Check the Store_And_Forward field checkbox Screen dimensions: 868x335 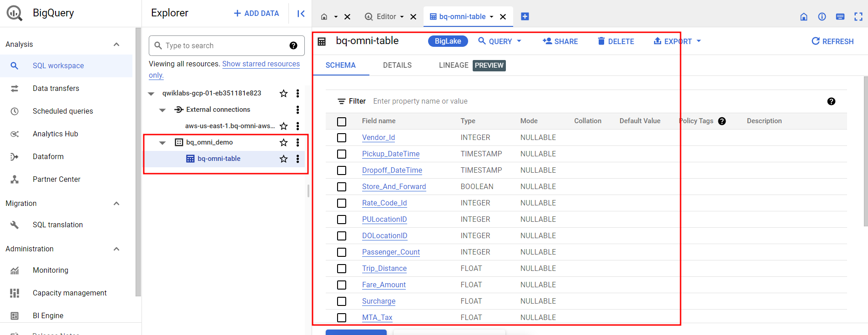point(342,187)
